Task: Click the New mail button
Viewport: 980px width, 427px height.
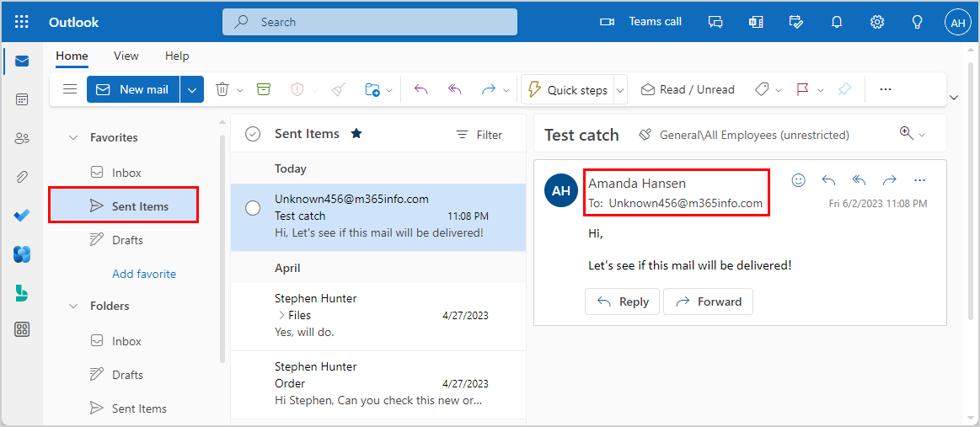Action: tap(133, 89)
